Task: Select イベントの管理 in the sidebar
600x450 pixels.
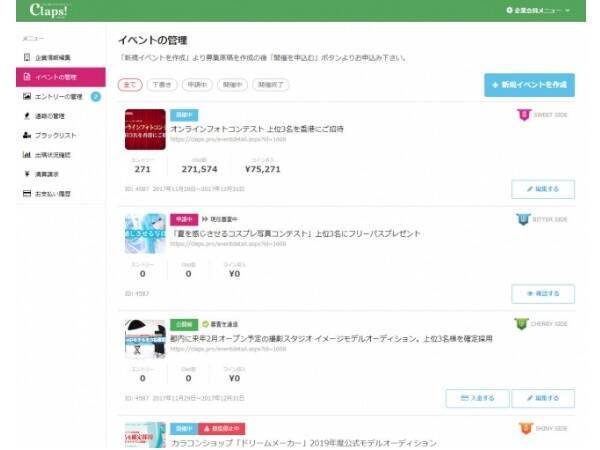Action: pyautogui.click(x=60, y=77)
